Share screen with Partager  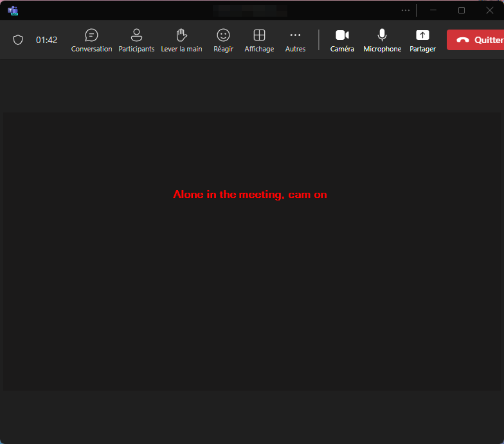422,40
